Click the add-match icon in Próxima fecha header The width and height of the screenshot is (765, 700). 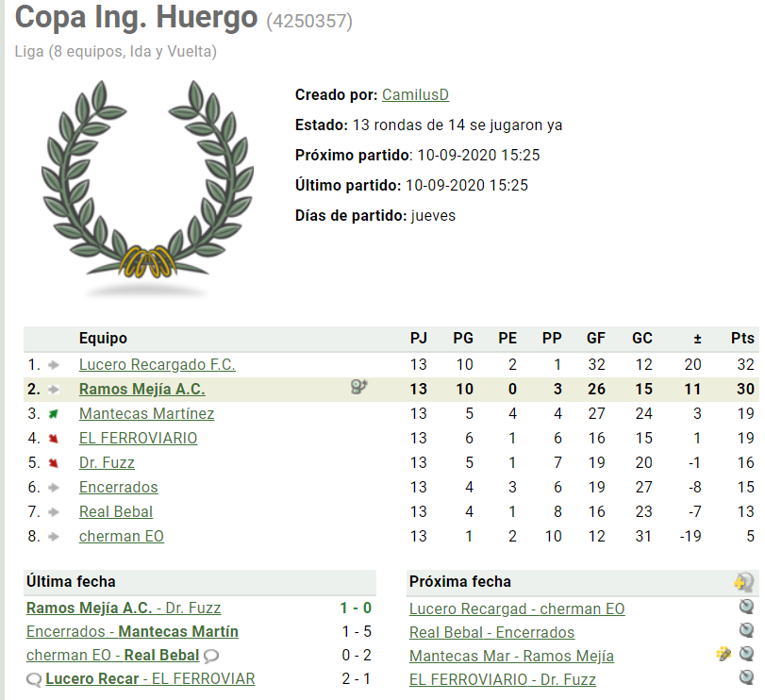point(743,582)
